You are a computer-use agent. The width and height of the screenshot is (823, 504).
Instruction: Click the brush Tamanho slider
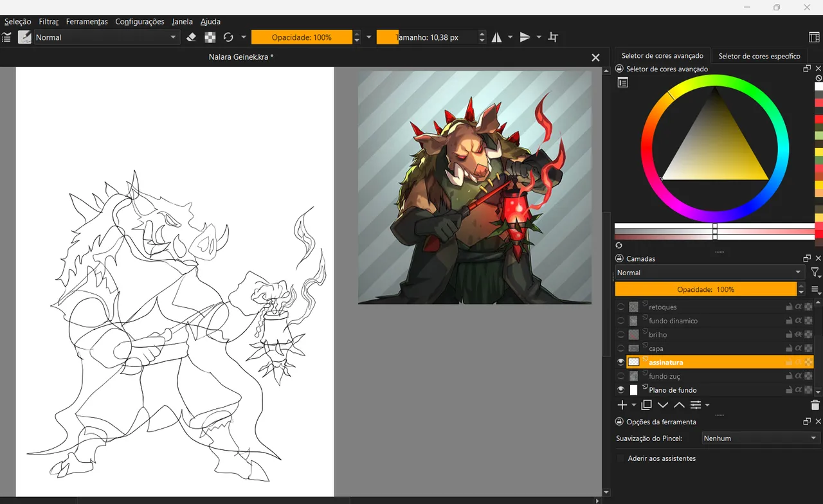[427, 37]
